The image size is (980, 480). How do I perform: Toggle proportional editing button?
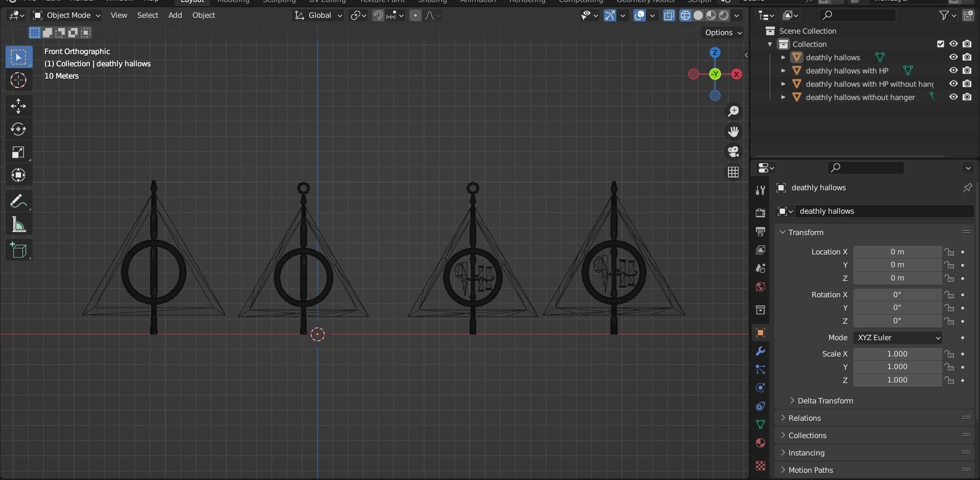[x=415, y=15]
